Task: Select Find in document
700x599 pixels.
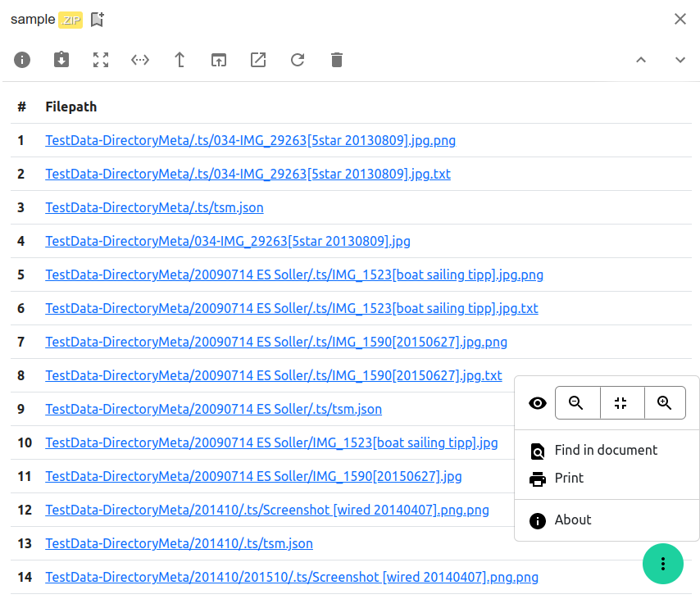Action: coord(607,450)
